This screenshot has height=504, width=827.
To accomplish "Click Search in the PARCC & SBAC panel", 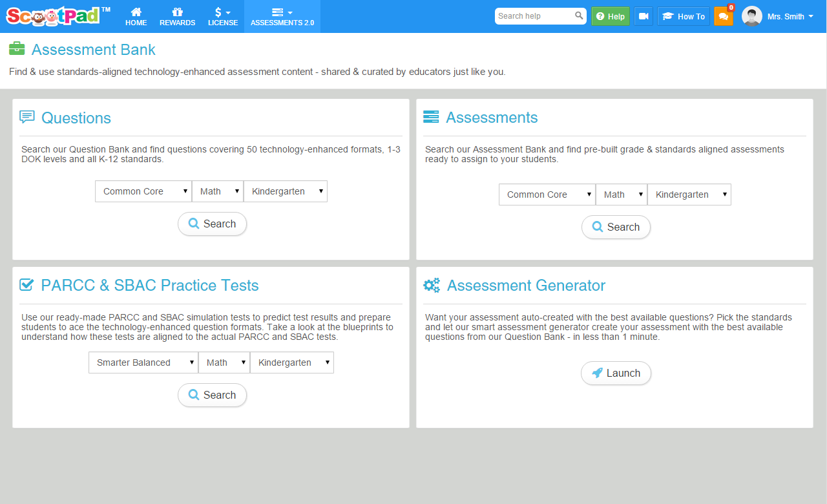I will coord(212,395).
